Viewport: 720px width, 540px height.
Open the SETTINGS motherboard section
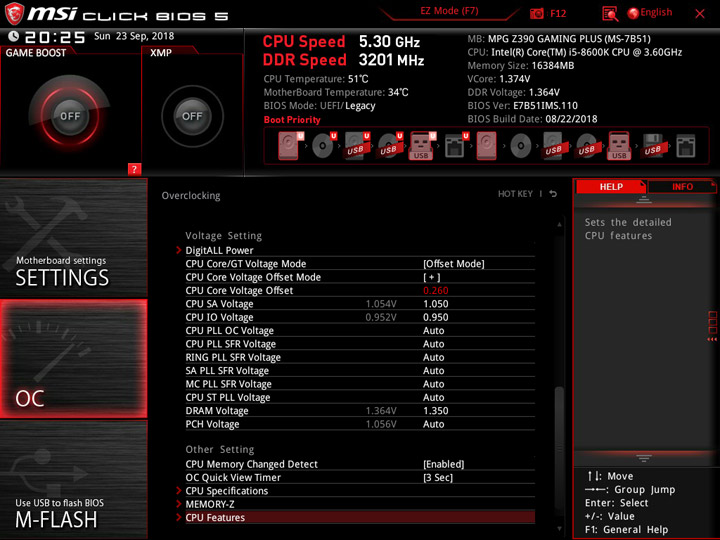(73, 238)
